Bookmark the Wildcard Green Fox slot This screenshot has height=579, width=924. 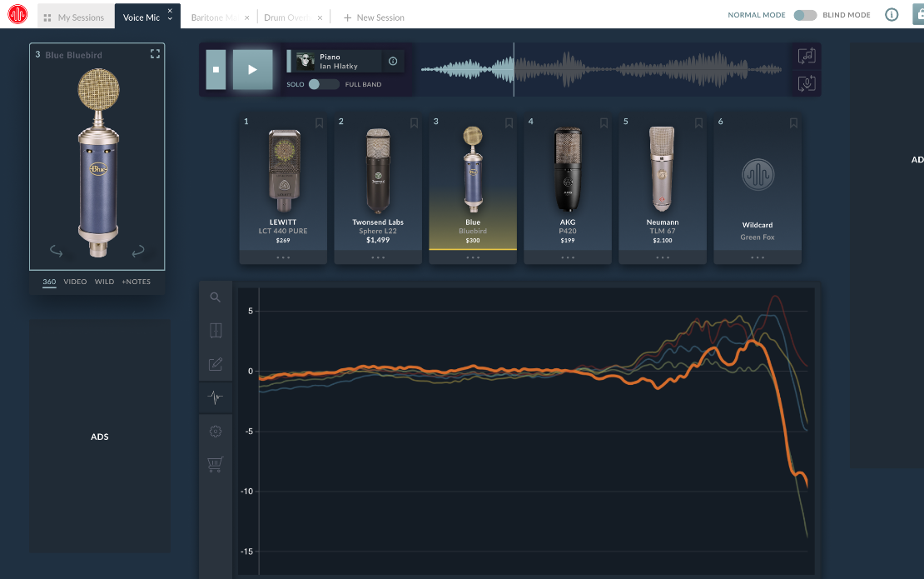point(793,123)
